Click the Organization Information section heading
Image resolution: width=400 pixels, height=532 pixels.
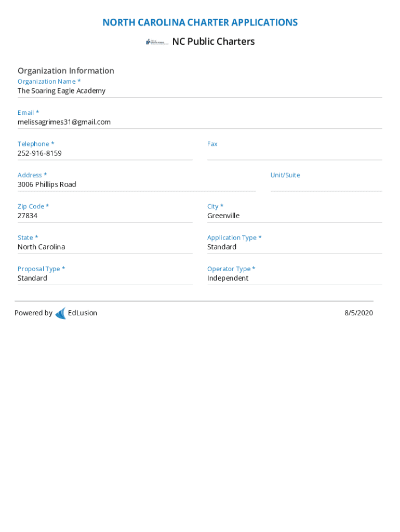tap(66, 71)
